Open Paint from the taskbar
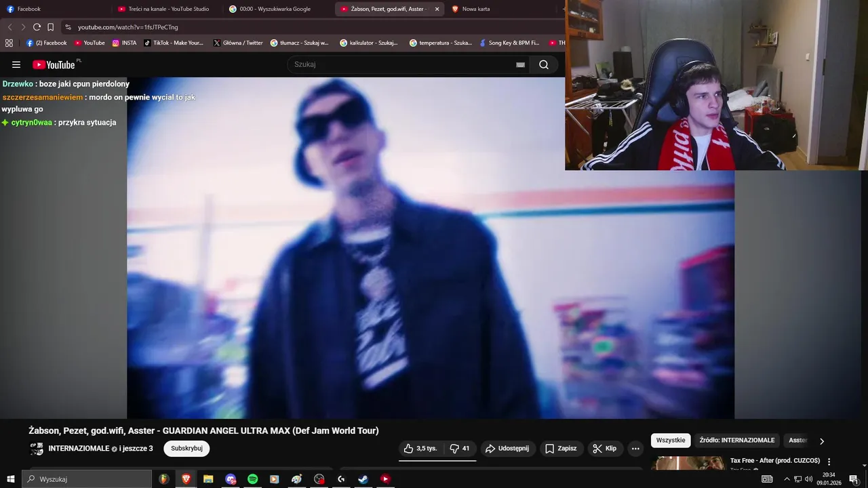Viewport: 868px width, 488px height. (x=296, y=479)
